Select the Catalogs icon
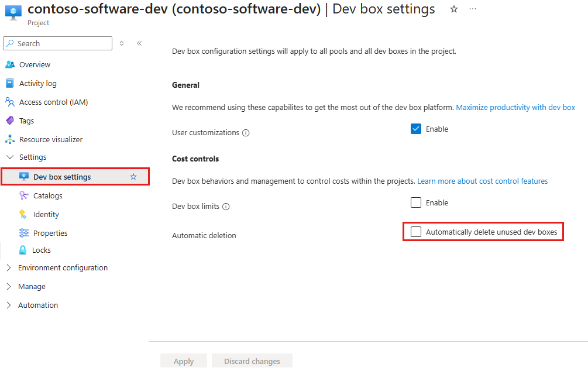 (x=23, y=195)
